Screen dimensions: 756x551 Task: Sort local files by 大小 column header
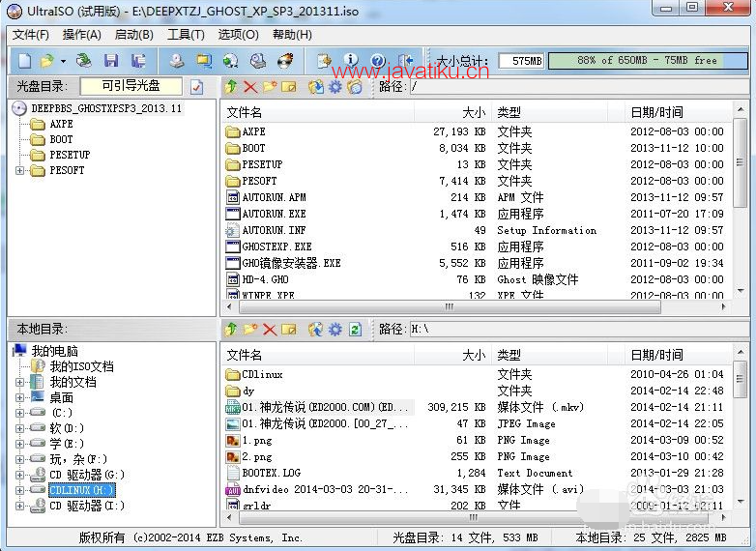pos(453,356)
